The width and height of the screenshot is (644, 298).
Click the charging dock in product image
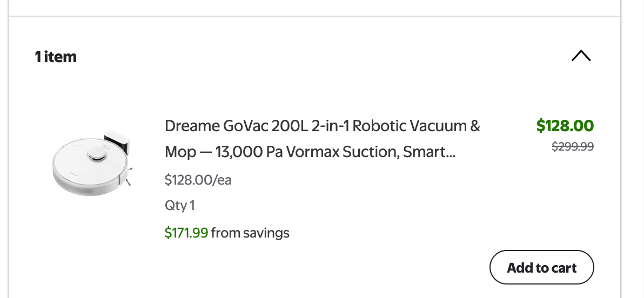117,141
